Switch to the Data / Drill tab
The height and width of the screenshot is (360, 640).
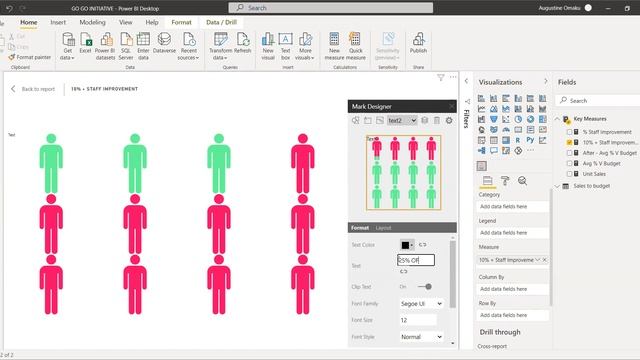pos(221,22)
